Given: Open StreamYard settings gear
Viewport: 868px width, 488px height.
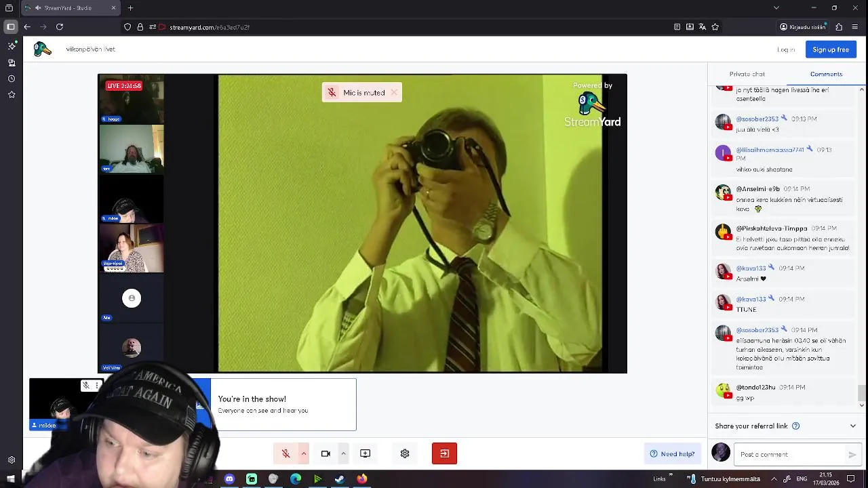Looking at the screenshot, I should point(405,453).
